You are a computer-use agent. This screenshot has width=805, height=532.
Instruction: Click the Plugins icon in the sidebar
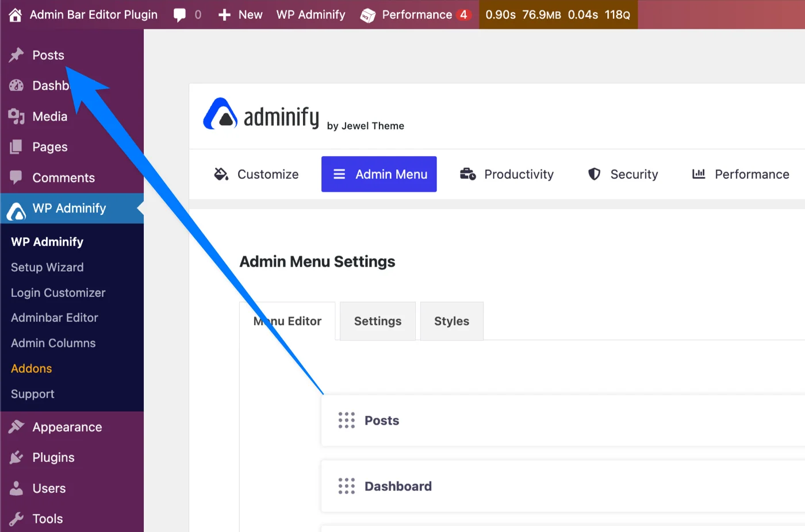coord(15,457)
